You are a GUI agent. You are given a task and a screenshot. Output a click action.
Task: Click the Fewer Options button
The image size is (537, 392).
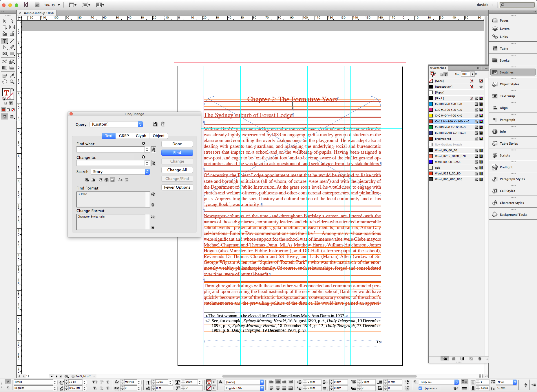177,187
